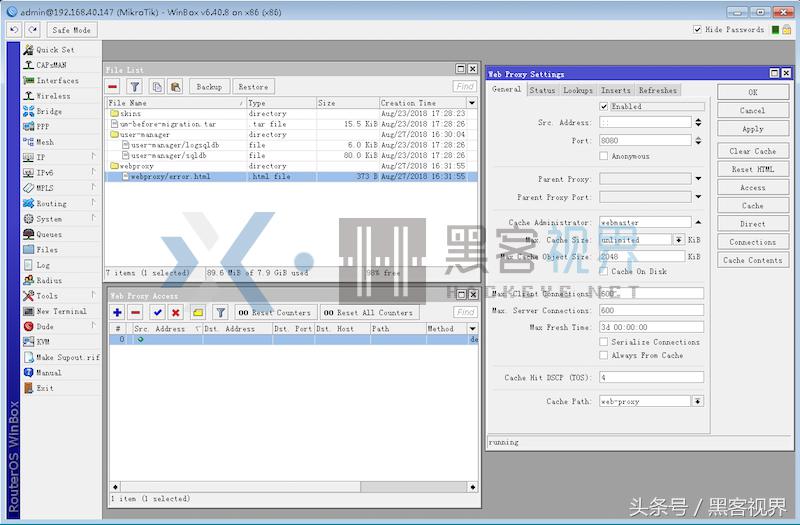Expand System submenu
Viewport: 800px width, 525px height.
[94, 218]
